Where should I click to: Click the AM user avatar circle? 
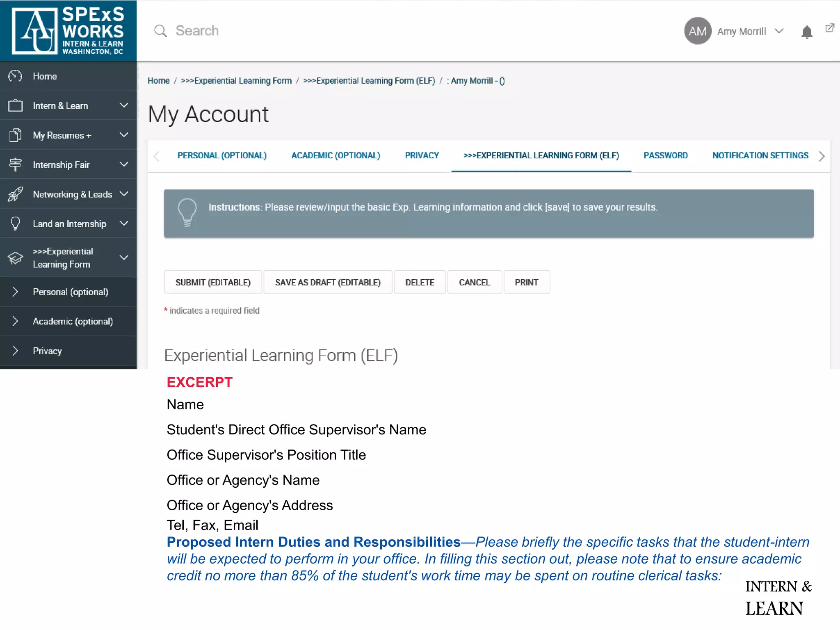tap(697, 31)
